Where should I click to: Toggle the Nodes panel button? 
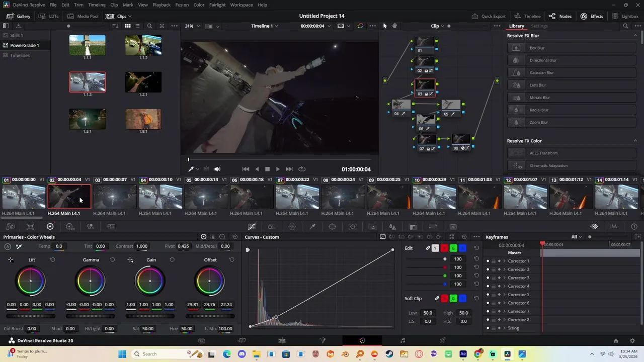point(560,16)
